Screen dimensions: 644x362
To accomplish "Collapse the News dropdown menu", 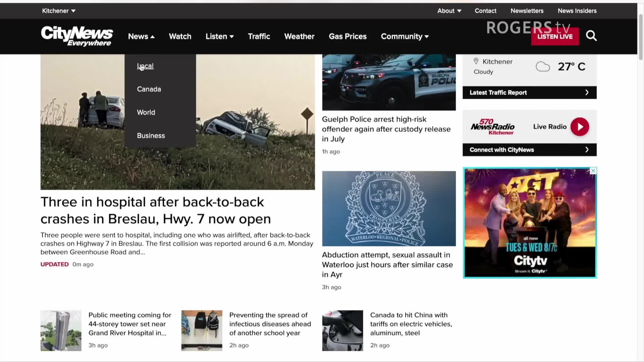I will 141,36.
